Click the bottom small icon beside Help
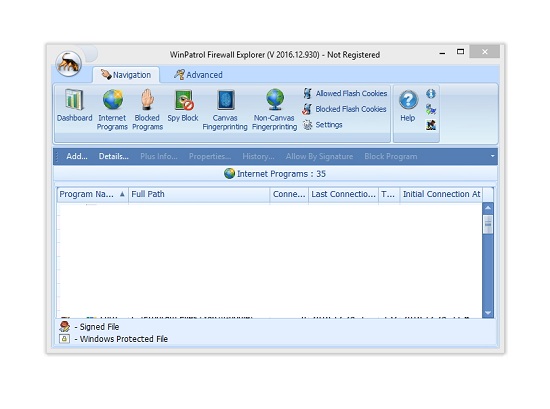Screen dimensions: 550x409 431,125
